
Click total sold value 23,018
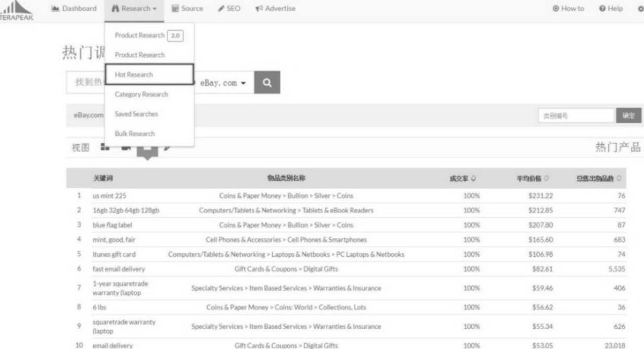(614, 346)
